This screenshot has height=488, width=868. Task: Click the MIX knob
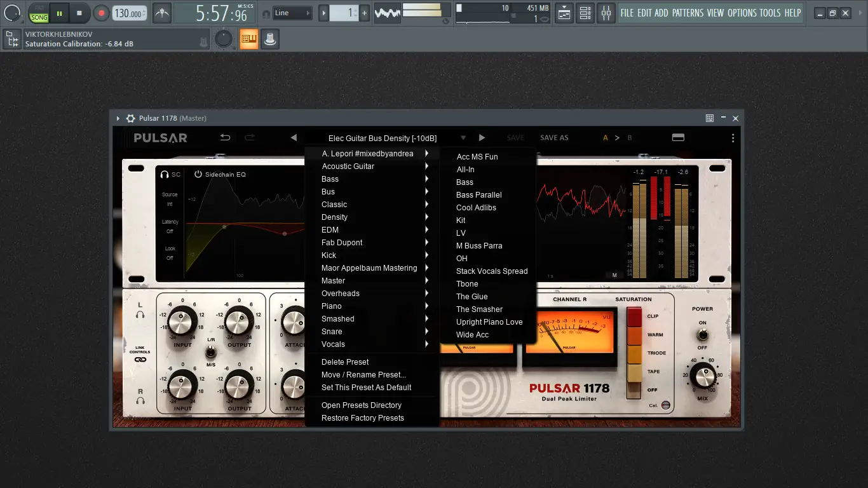tap(702, 376)
